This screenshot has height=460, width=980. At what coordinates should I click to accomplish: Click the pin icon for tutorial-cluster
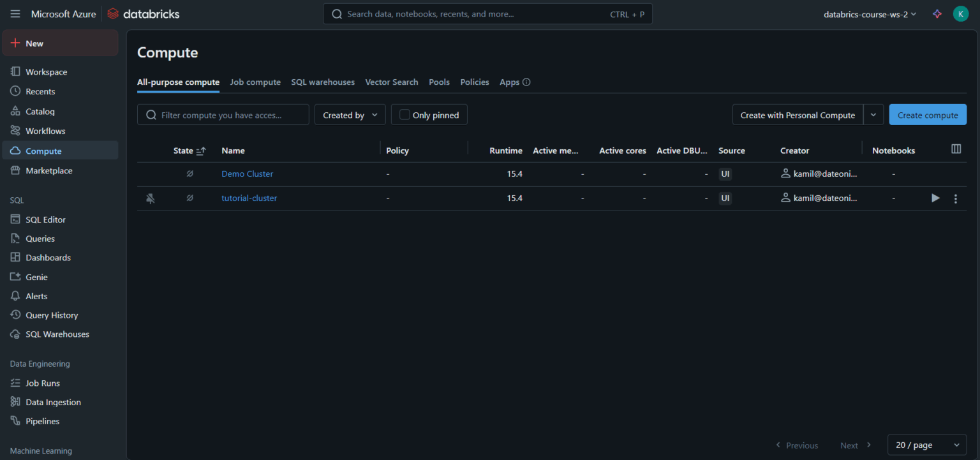[x=151, y=198]
